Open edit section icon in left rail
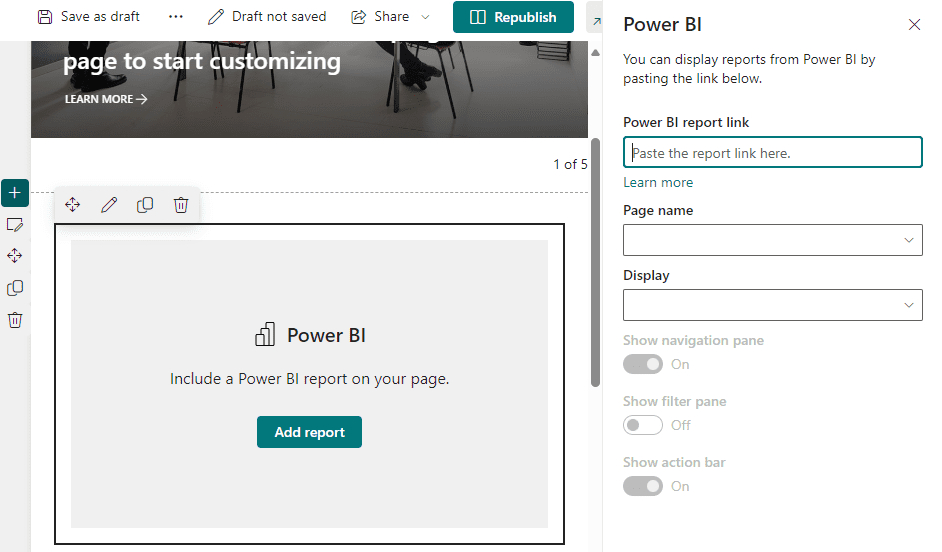The image size is (942, 552). coord(15,224)
